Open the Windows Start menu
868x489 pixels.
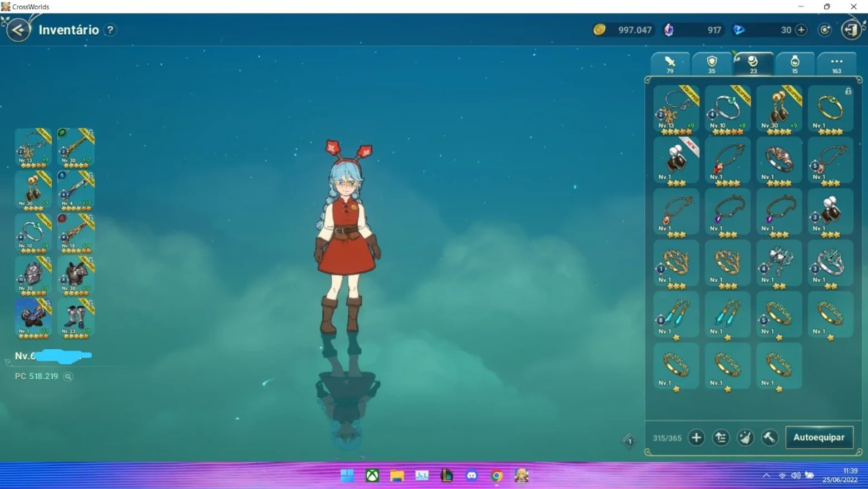(x=347, y=476)
